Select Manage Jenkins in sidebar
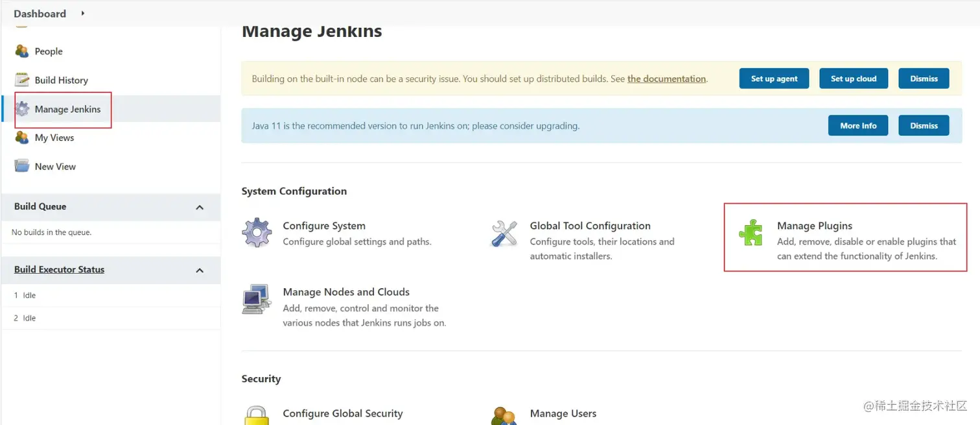Viewport: 980px width, 425px height. [68, 109]
